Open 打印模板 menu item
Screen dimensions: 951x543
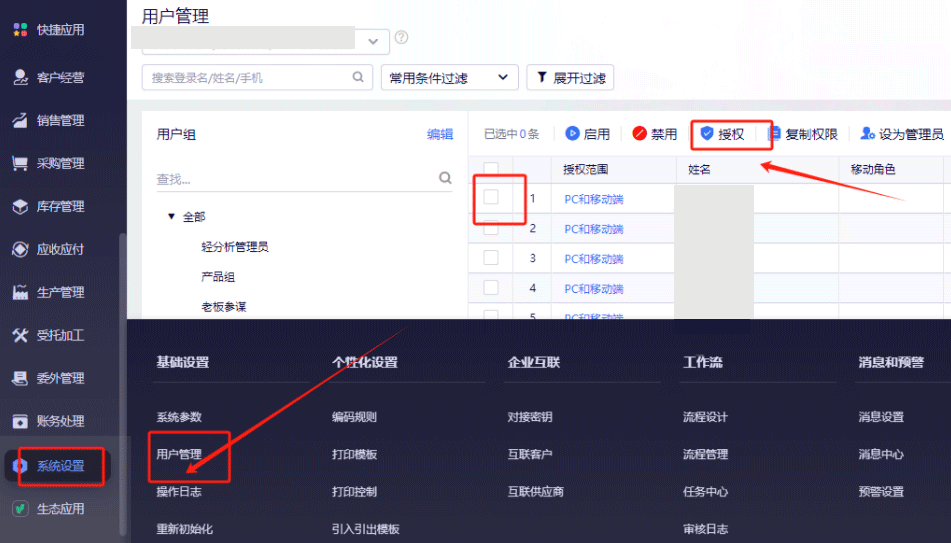pos(354,454)
